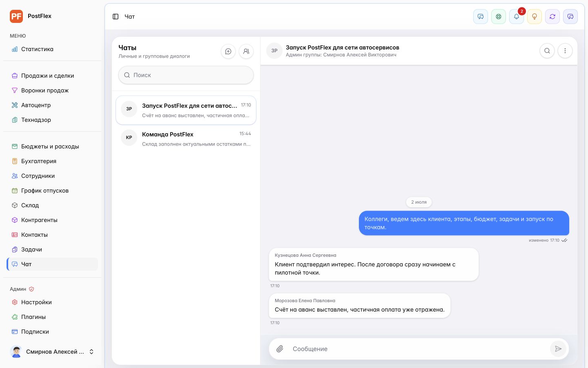
Task: Open the indigo chat bubbles icon at top-right end
Action: pos(570,17)
